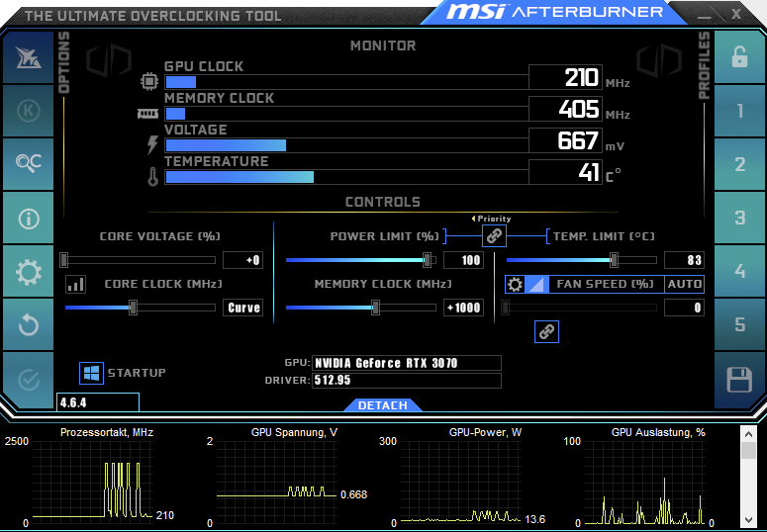The height and width of the screenshot is (532, 767).
Task: Select profile slot 2
Action: (x=739, y=164)
